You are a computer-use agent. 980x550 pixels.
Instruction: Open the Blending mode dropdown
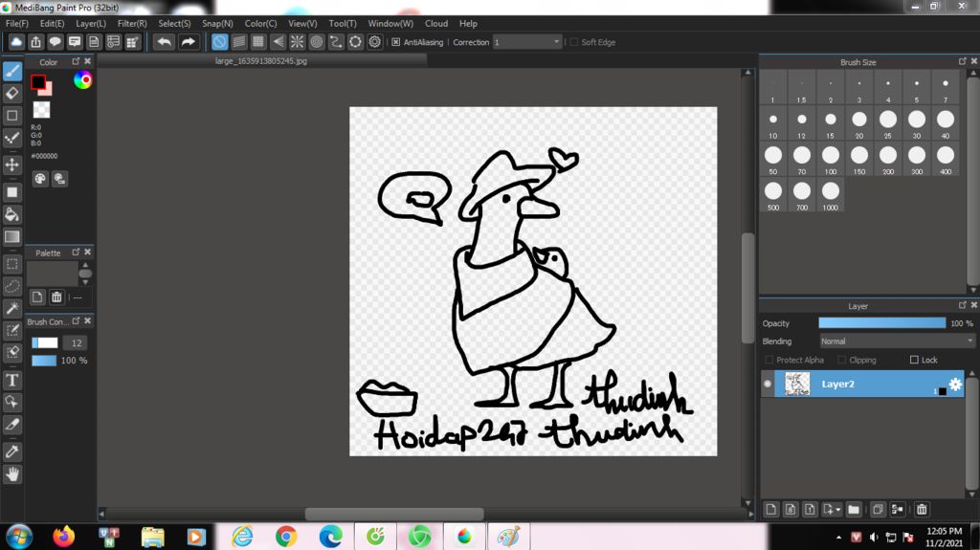coord(897,341)
